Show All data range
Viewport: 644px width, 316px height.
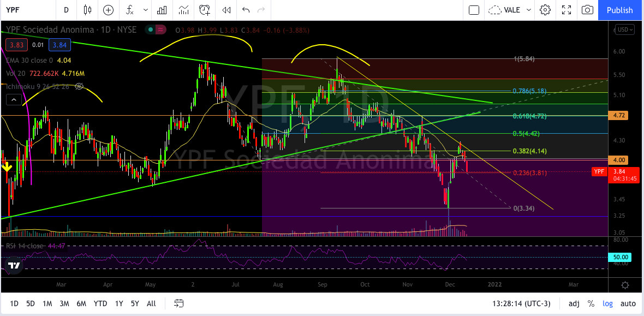coord(151,303)
